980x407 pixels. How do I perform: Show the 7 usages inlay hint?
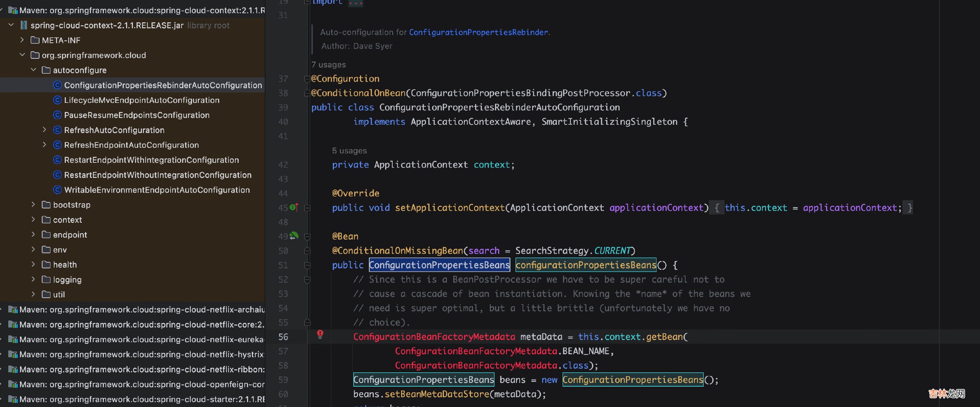(328, 64)
